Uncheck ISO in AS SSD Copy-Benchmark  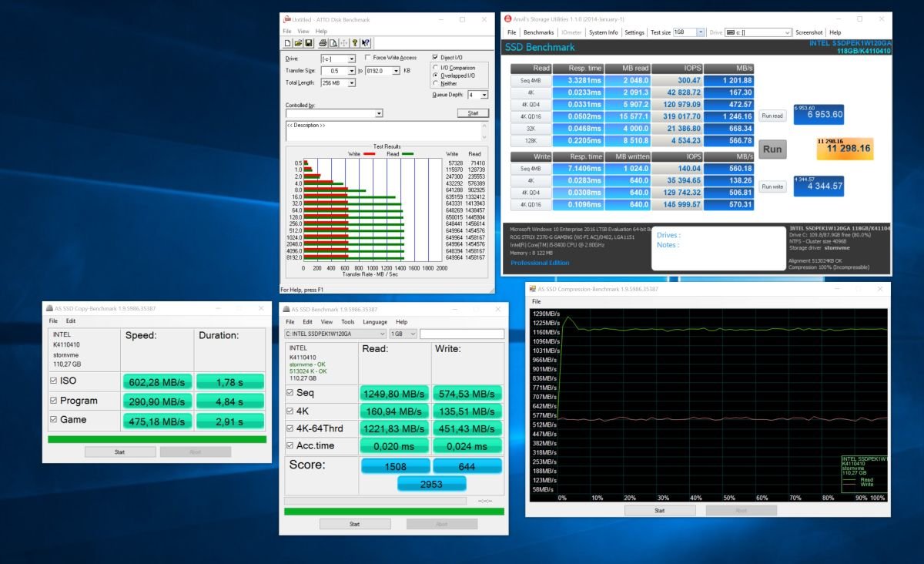point(53,381)
